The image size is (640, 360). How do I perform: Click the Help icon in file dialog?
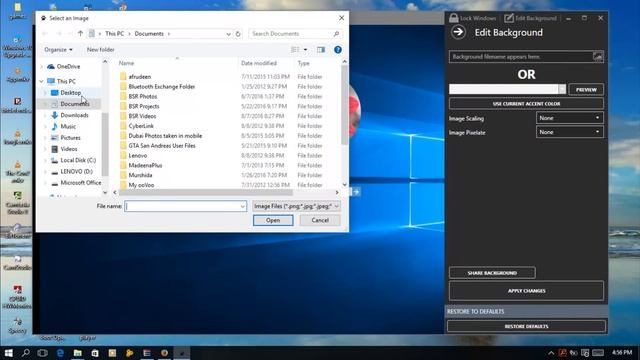click(338, 49)
